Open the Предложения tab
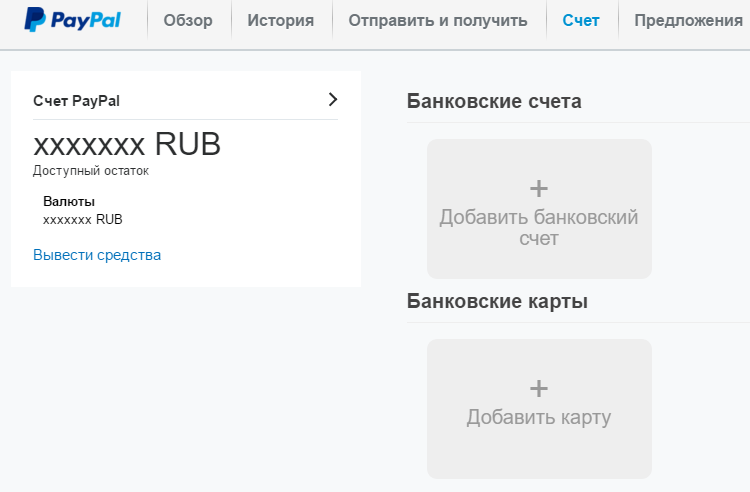The height and width of the screenshot is (492, 750). pyautogui.click(x=688, y=21)
